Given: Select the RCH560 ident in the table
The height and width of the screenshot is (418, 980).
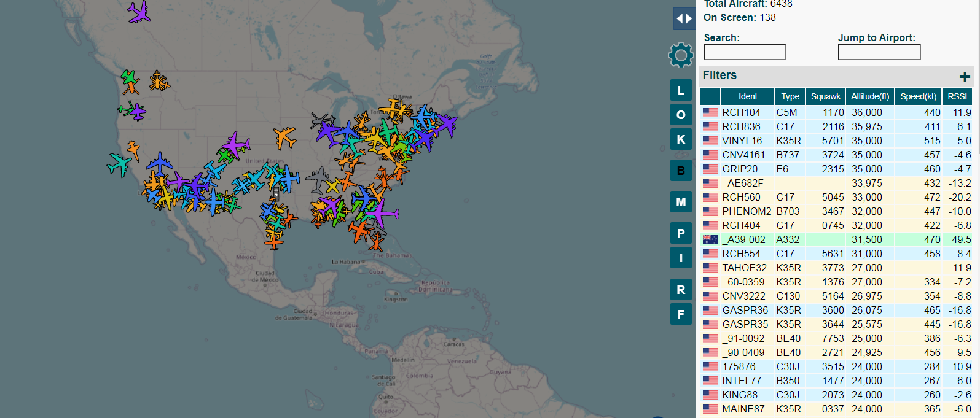Looking at the screenshot, I should point(741,198).
